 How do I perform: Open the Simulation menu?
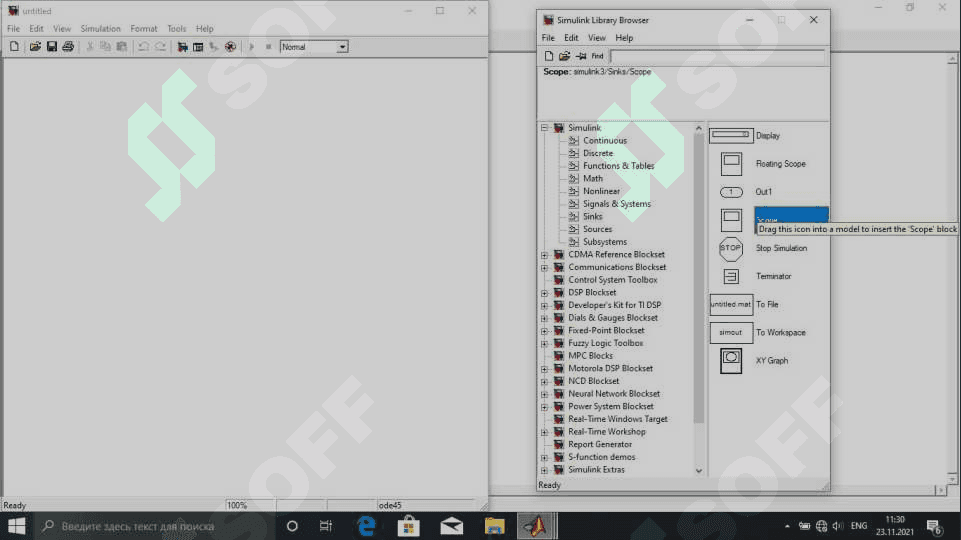point(101,28)
